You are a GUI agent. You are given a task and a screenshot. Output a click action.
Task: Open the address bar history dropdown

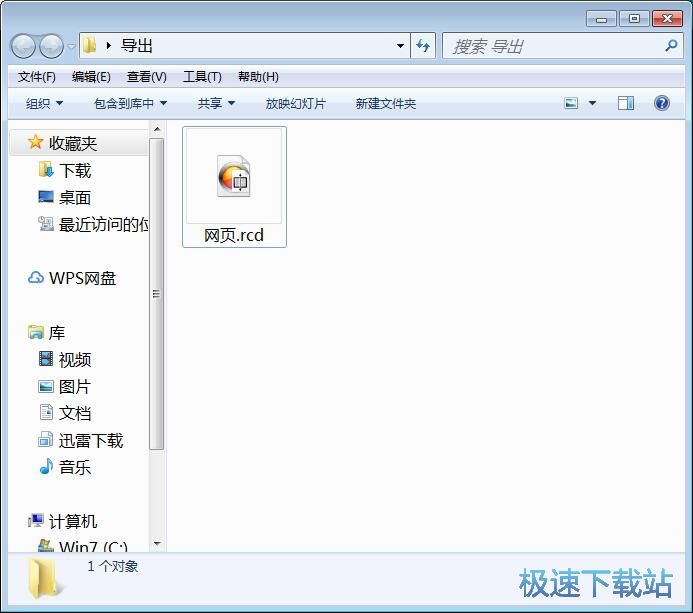tap(400, 46)
